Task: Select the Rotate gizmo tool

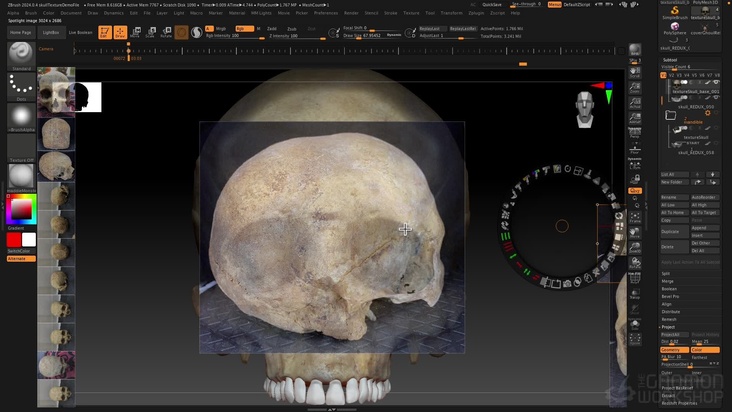Action: click(166, 32)
